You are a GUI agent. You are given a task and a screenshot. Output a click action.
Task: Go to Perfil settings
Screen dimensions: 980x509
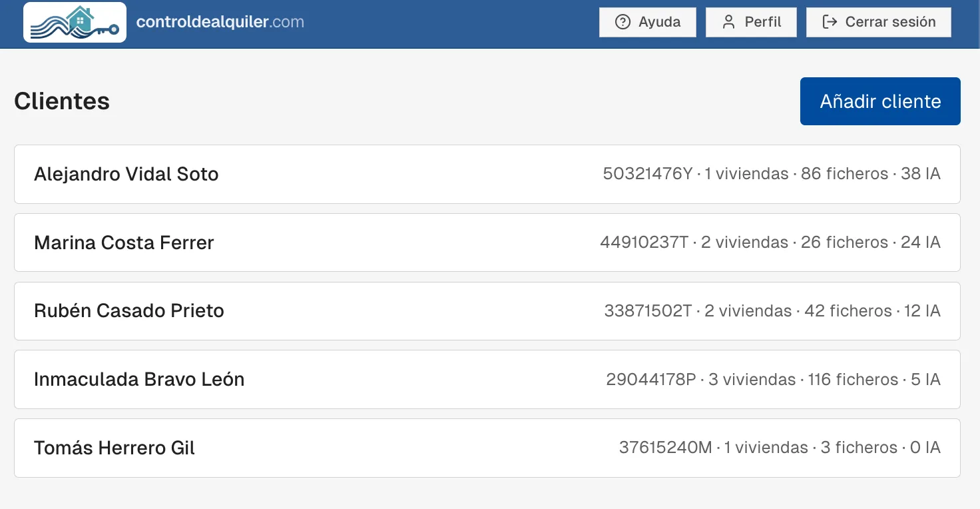click(751, 22)
